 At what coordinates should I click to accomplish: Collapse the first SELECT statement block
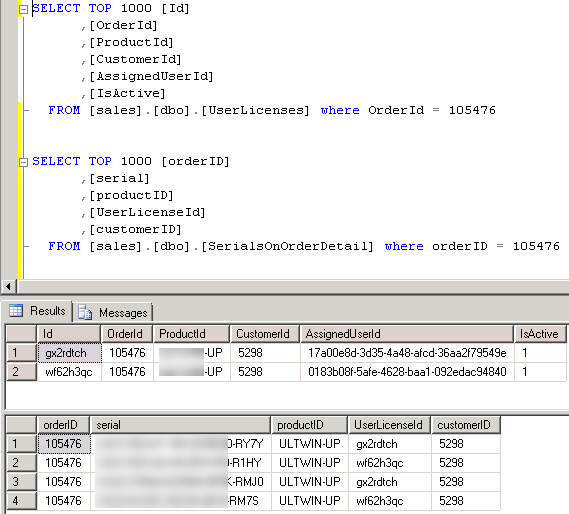coord(23,9)
